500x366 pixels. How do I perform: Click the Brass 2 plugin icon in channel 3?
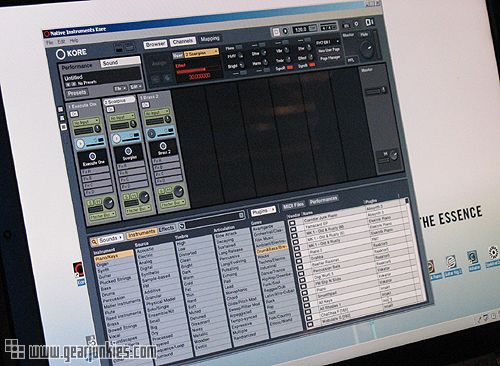pos(163,146)
